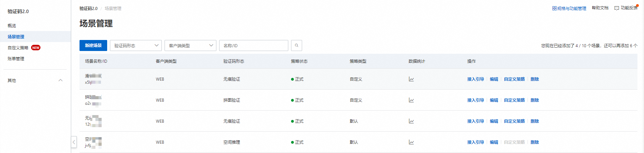Click 删除 for the 空间推理 scene

coord(534,142)
